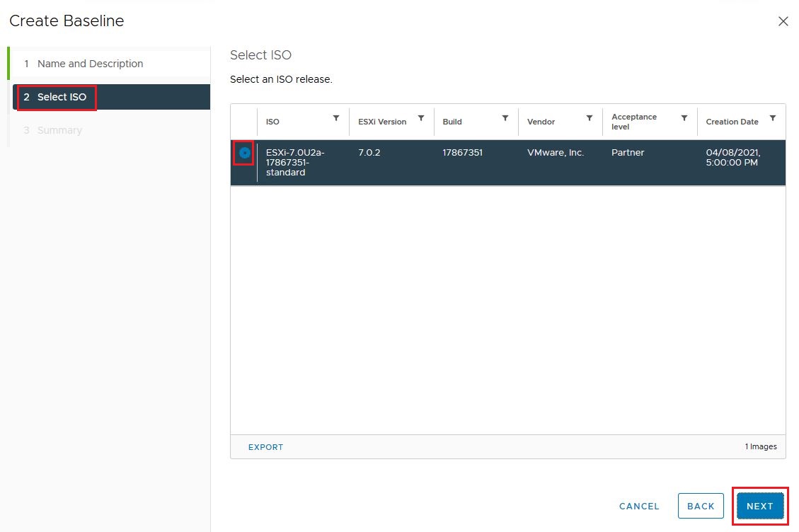Select step 2 Select ISO
This screenshot has width=799, height=532.
coord(62,97)
